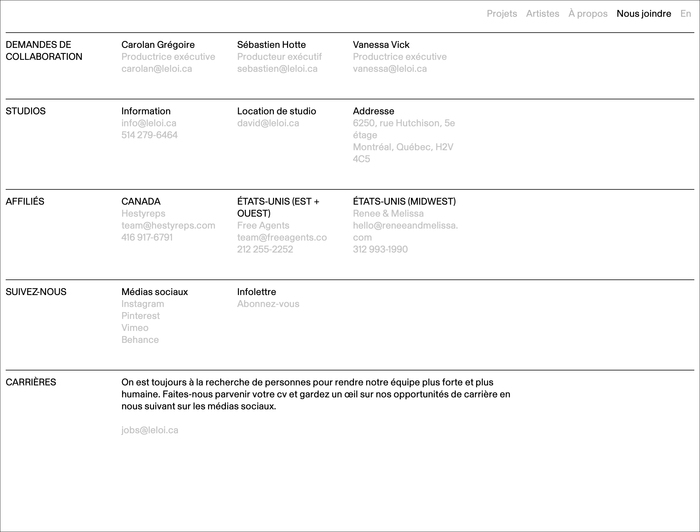Click the DEMANDES DE COLLABORATION label
The image size is (700, 532).
click(44, 50)
